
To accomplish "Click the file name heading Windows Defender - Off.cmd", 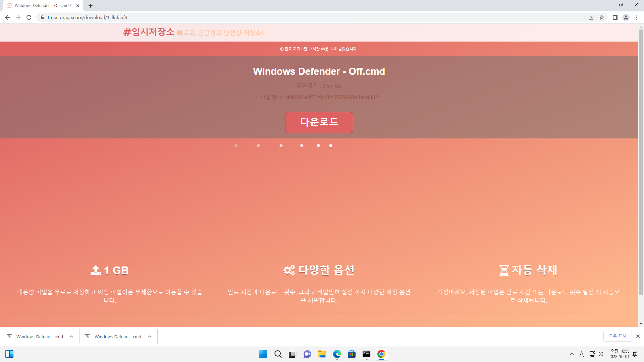I will click(319, 71).
